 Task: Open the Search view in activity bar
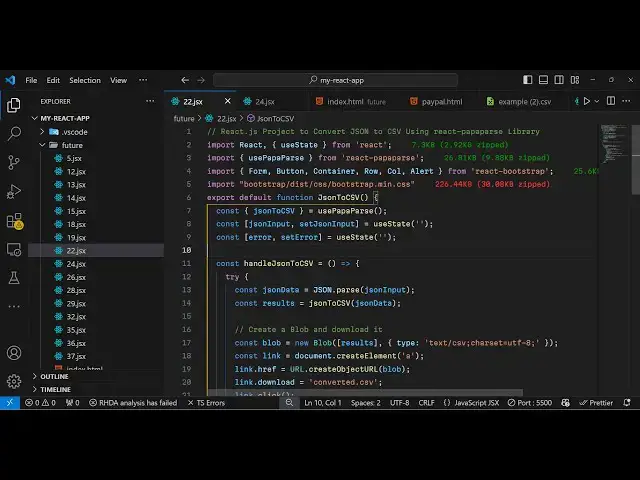click(14, 133)
